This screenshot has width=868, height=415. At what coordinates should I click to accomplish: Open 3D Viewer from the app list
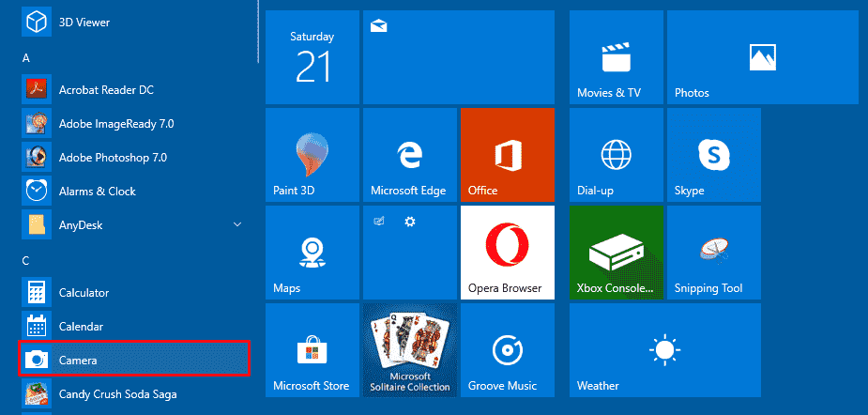point(134,23)
